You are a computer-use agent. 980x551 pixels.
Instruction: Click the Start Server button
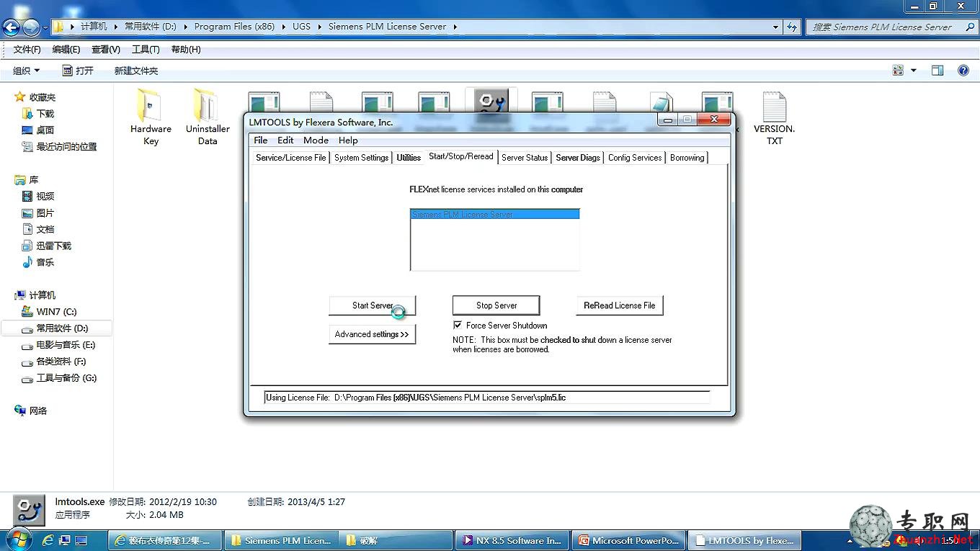point(372,305)
